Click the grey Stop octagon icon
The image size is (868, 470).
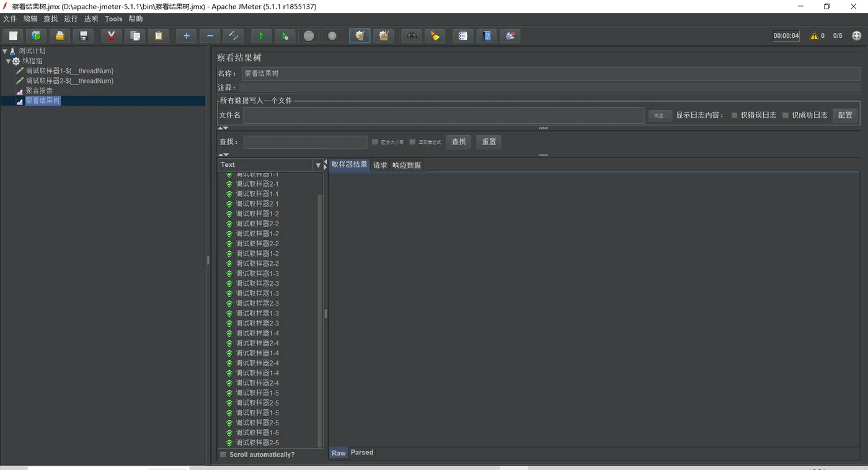(309, 36)
